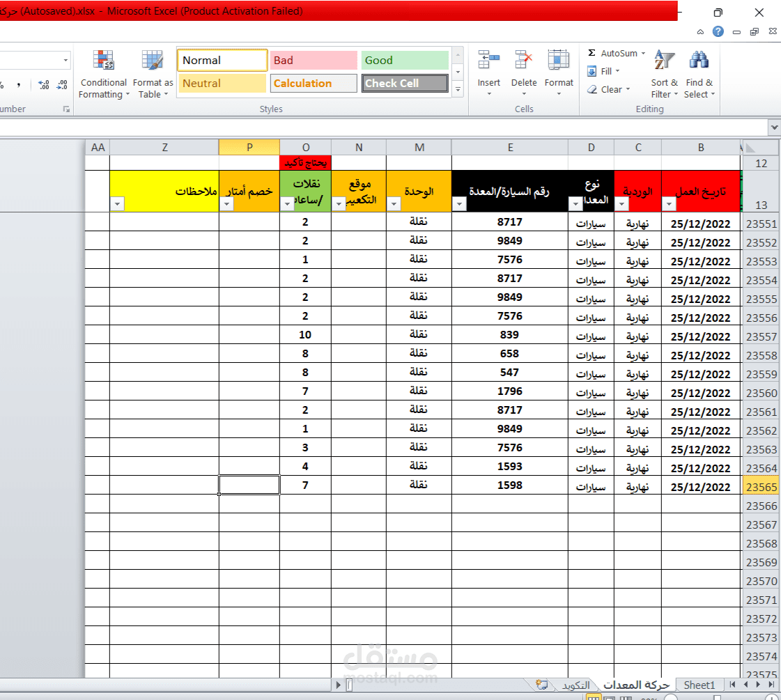Go to first sheet navigation arrow
Screen dimensions: 781x700
click(732, 685)
